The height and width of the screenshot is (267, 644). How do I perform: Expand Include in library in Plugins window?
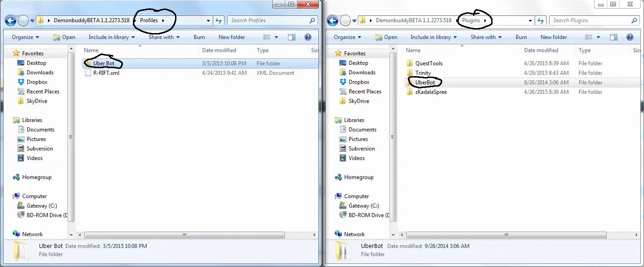[434, 37]
